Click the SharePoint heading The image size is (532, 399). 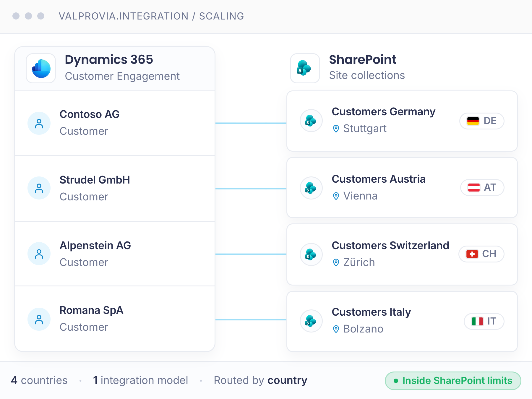coord(363,60)
